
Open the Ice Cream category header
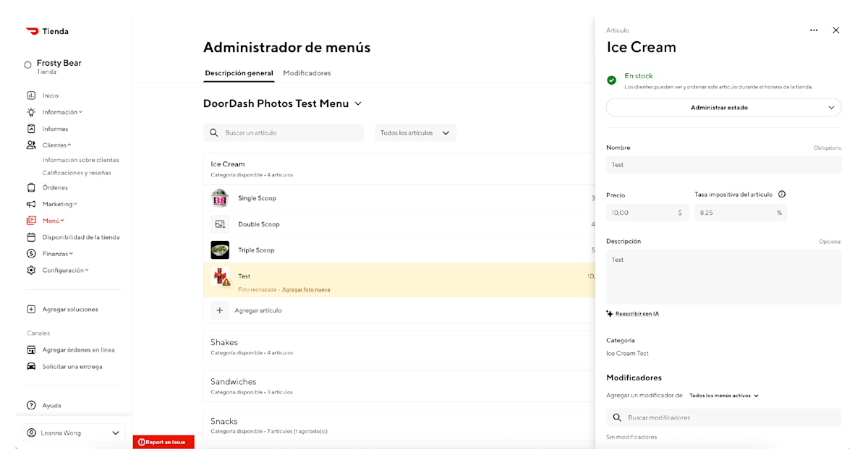tap(399, 169)
